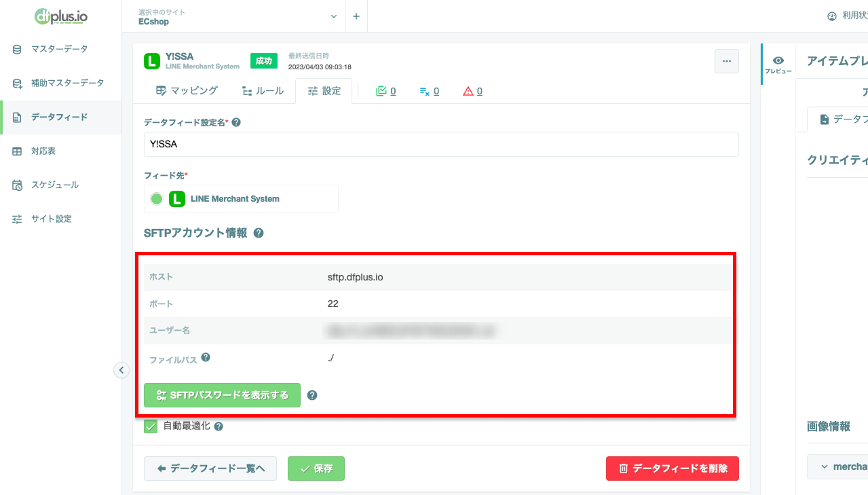Go back with データフィード一覧へ button
The height and width of the screenshot is (495, 868).
[210, 469]
